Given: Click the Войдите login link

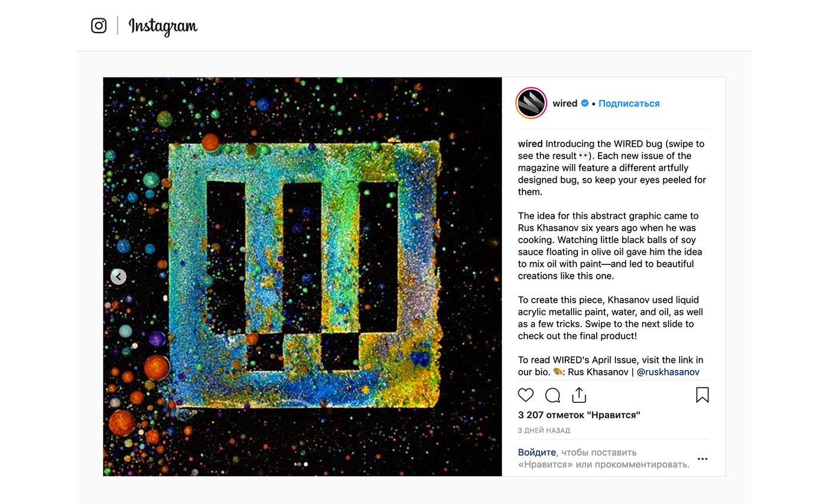Looking at the screenshot, I should point(537,453).
